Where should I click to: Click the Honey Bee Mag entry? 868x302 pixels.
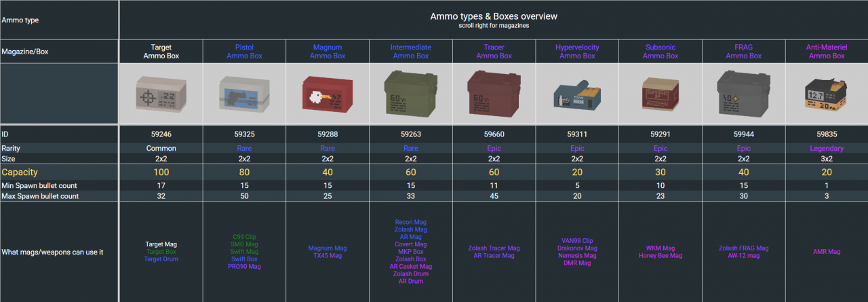click(660, 256)
